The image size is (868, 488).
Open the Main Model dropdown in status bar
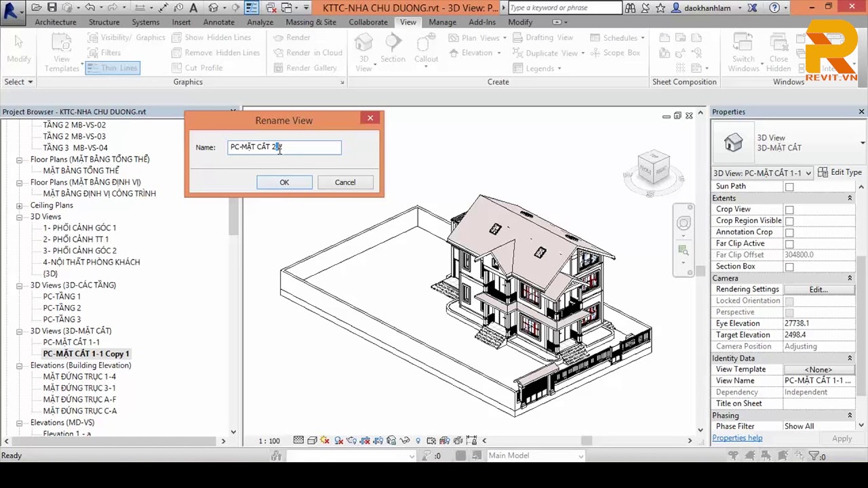tap(536, 455)
